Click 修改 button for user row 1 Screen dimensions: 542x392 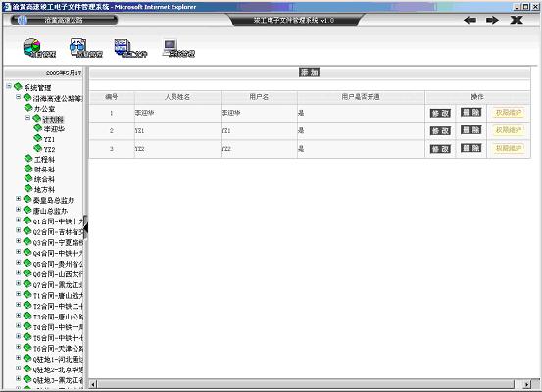pos(440,113)
